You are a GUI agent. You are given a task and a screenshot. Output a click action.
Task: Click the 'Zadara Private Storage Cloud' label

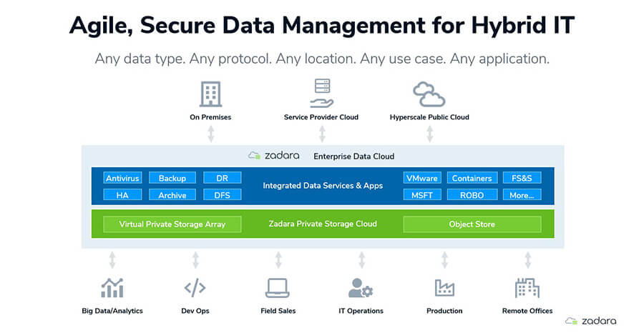coord(323,224)
